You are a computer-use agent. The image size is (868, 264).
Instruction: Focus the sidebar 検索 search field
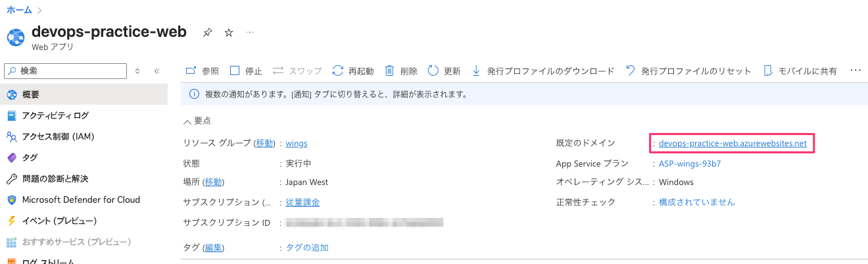[x=65, y=70]
